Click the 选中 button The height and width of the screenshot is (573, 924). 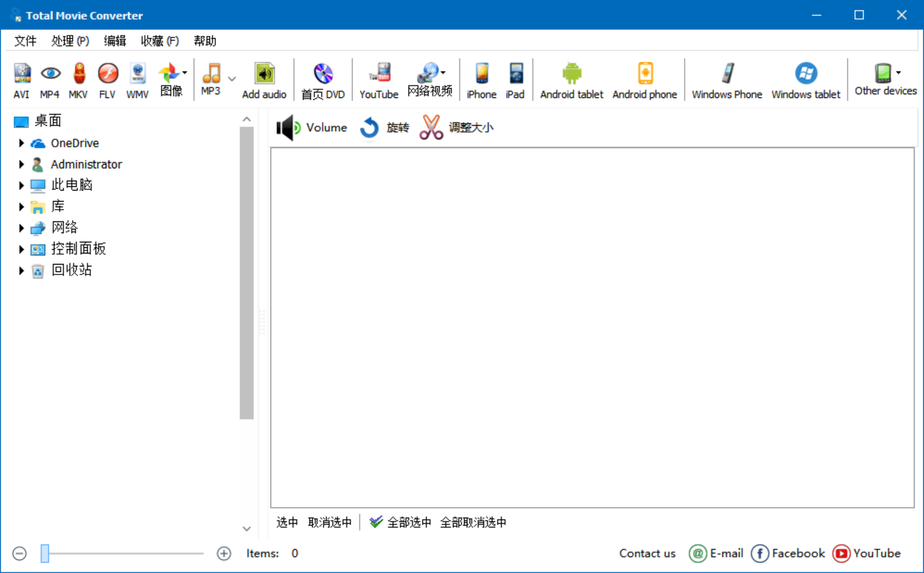click(287, 522)
